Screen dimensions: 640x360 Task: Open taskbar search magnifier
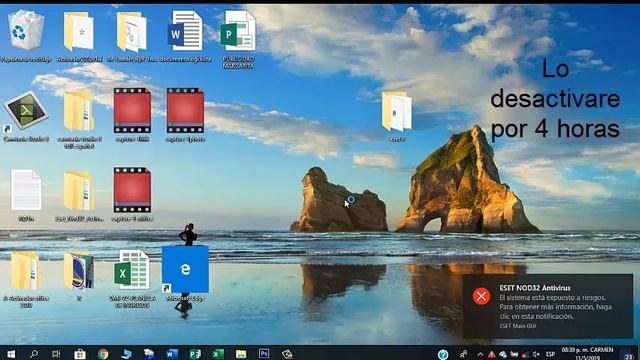(34, 354)
